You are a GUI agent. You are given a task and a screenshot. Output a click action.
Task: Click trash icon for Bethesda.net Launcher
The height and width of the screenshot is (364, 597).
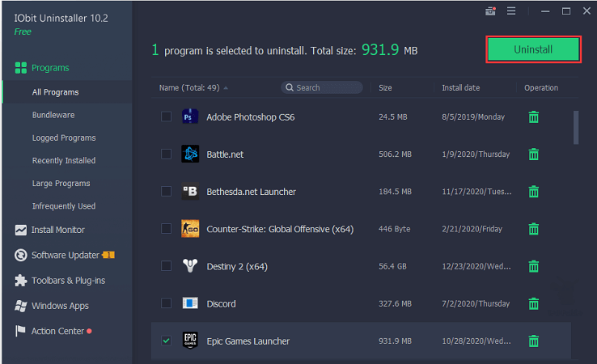(x=533, y=192)
